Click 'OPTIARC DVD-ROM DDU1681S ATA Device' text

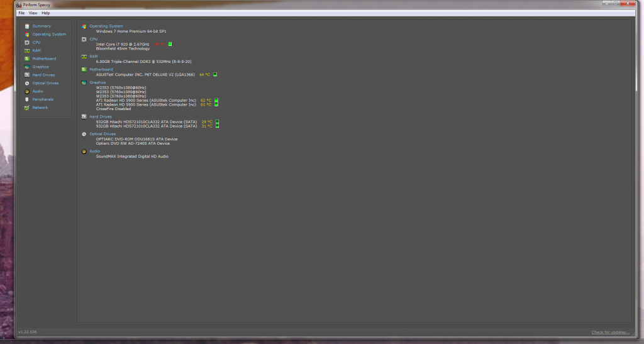[x=136, y=139]
